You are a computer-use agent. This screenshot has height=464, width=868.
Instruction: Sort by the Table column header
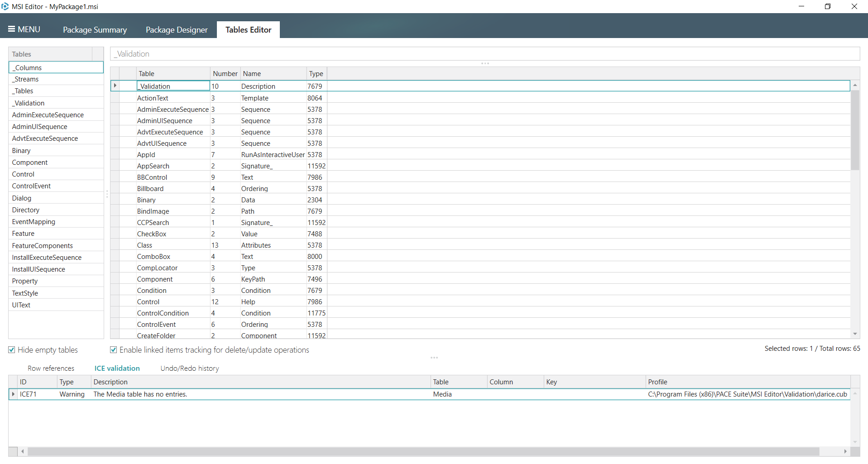173,74
